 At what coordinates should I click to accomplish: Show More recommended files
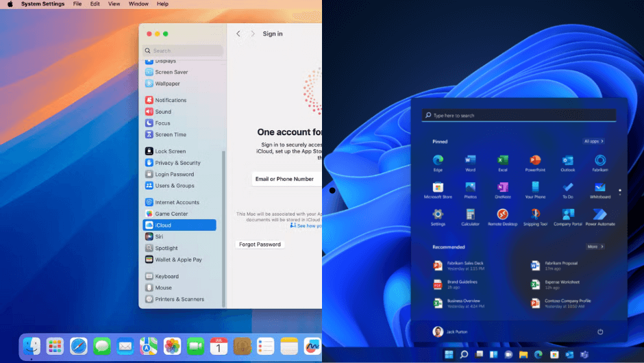595,247
